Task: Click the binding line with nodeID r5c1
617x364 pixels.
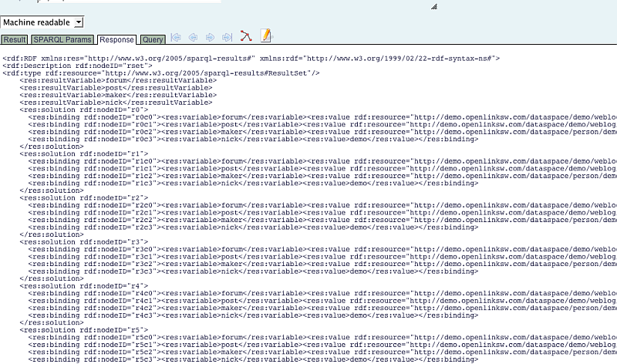Action: pyautogui.click(x=322, y=345)
